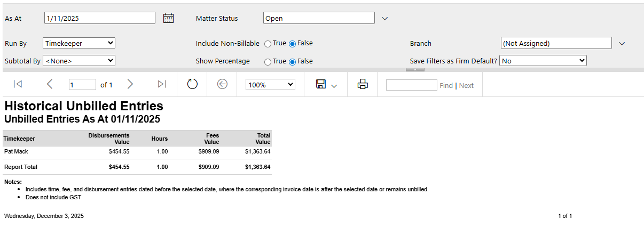Expand the Branch selection chevron
Image resolution: width=644 pixels, height=227 pixels.
coord(622,44)
